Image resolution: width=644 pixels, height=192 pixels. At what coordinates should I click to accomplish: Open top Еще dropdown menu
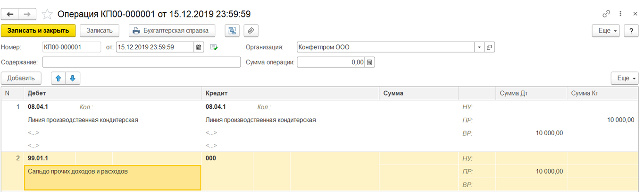[x=608, y=31]
